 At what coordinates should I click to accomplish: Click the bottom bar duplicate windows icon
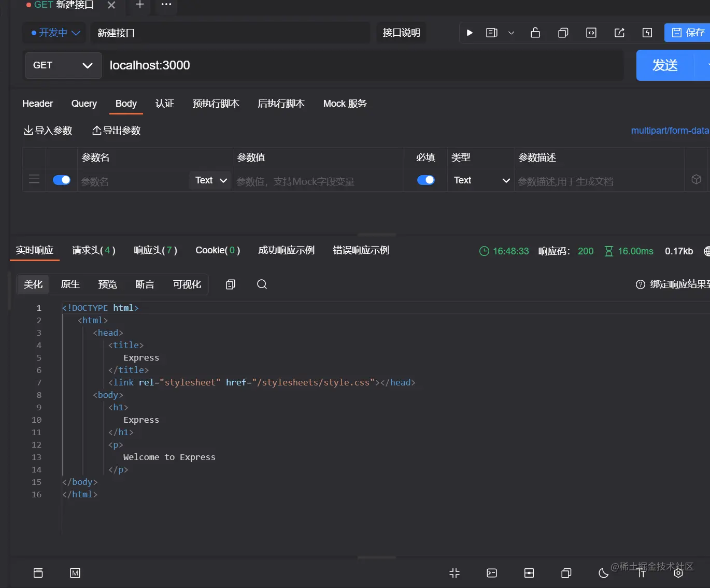[x=566, y=573]
